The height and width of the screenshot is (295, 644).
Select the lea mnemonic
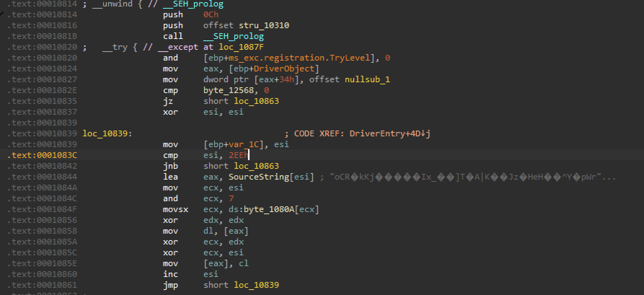(170, 177)
